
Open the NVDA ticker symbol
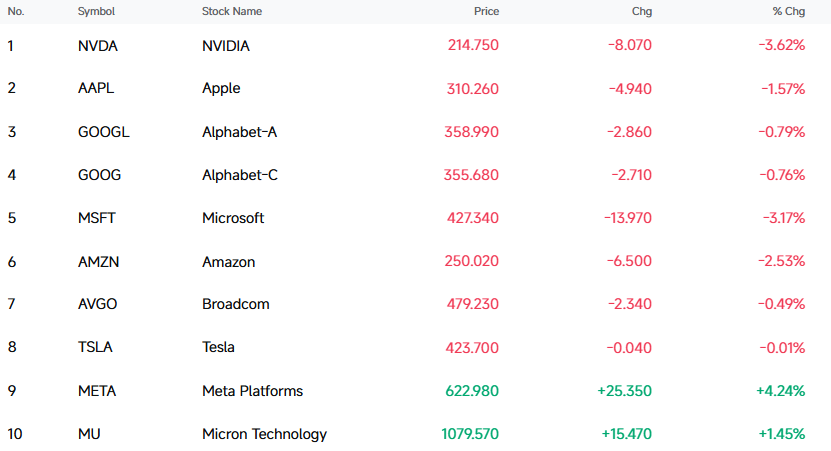pos(98,46)
